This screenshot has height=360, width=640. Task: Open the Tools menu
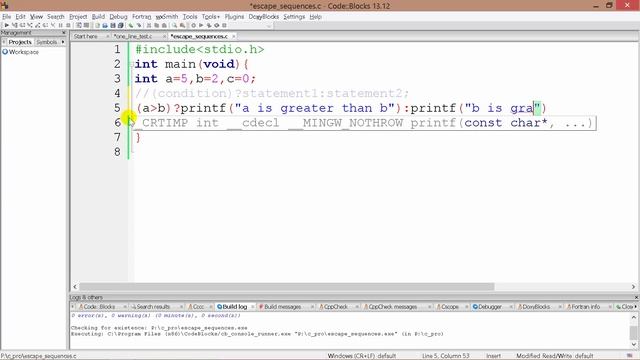(190, 17)
